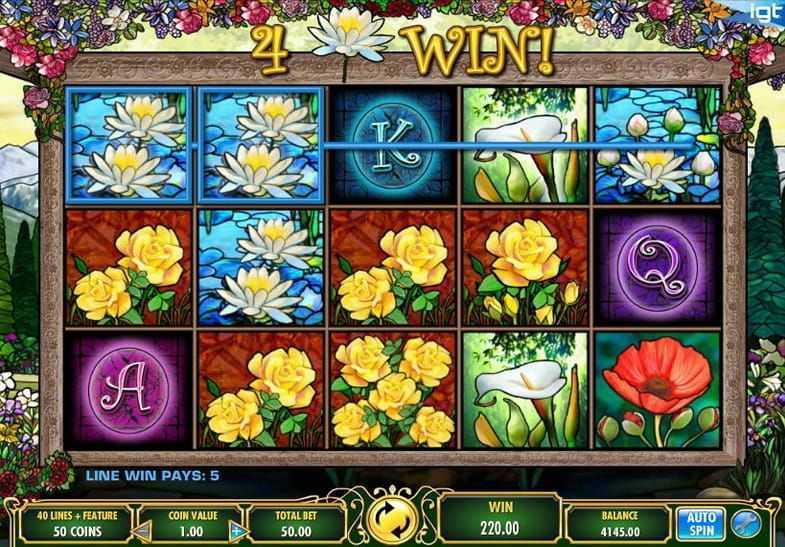Click the 4 WIN banner lily
The width and height of the screenshot is (785, 547).
(x=349, y=35)
